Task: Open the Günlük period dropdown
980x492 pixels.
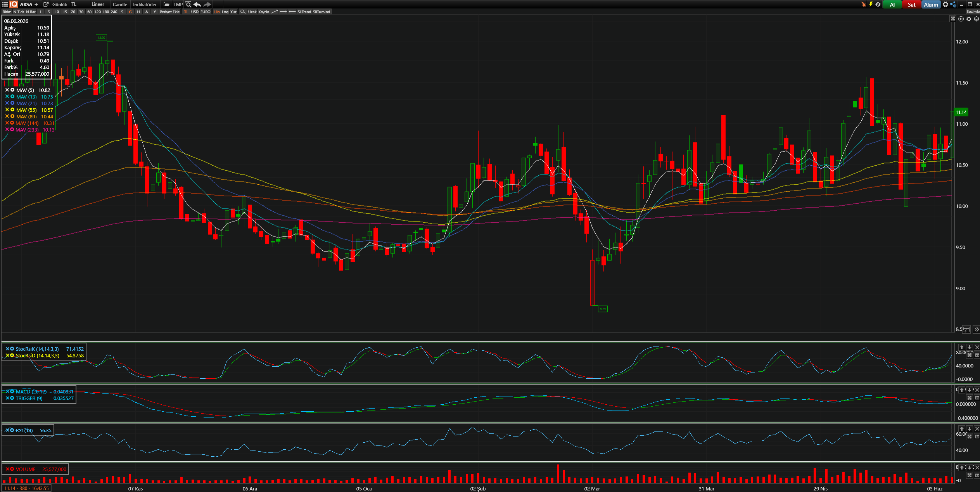Action: pos(60,4)
